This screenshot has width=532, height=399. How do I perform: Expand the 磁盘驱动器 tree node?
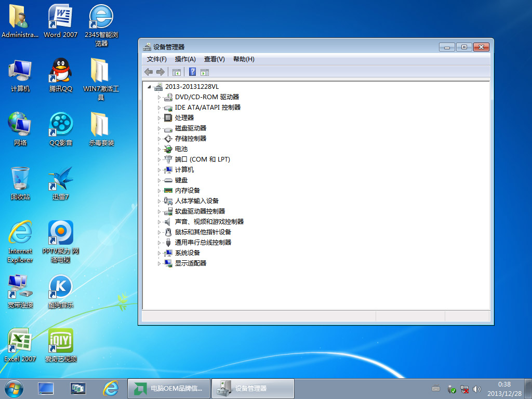click(159, 129)
